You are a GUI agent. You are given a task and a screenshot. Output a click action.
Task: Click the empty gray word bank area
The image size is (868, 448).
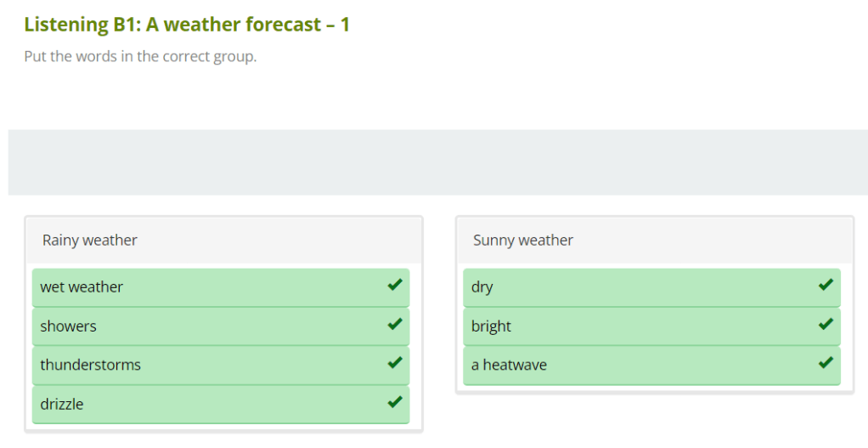tap(437, 162)
